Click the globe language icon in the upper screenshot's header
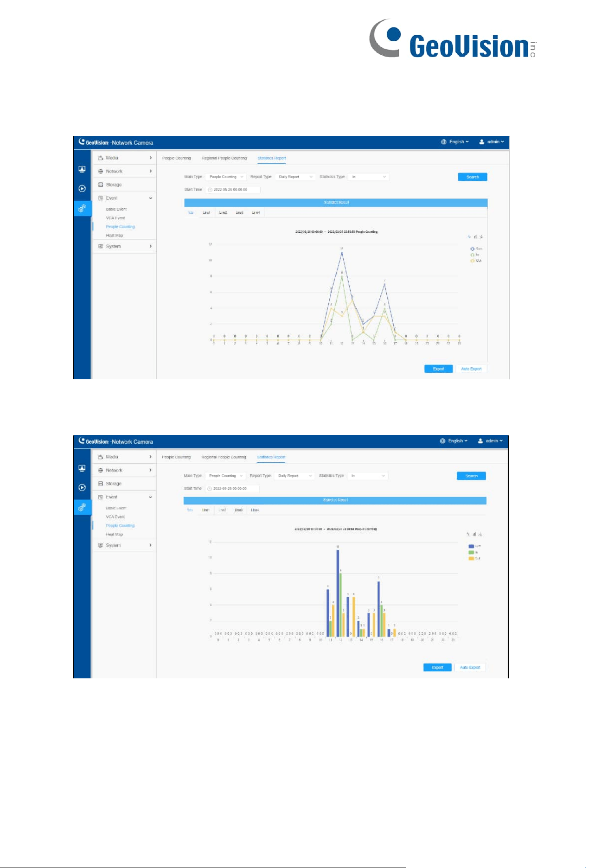 444,142
